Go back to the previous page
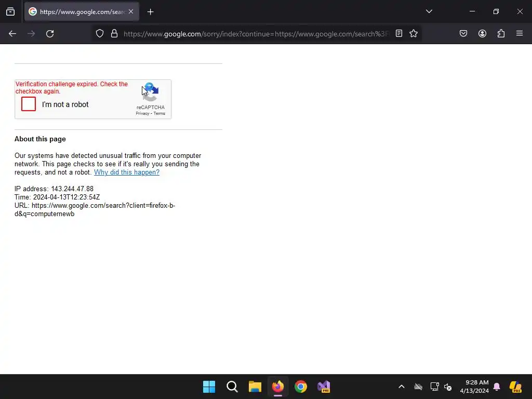This screenshot has height=399, width=532. point(12,34)
